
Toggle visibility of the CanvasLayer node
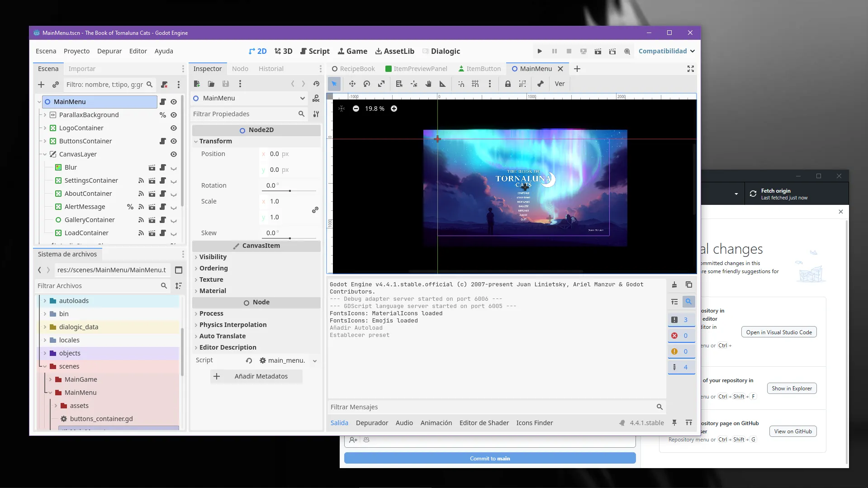(173, 154)
